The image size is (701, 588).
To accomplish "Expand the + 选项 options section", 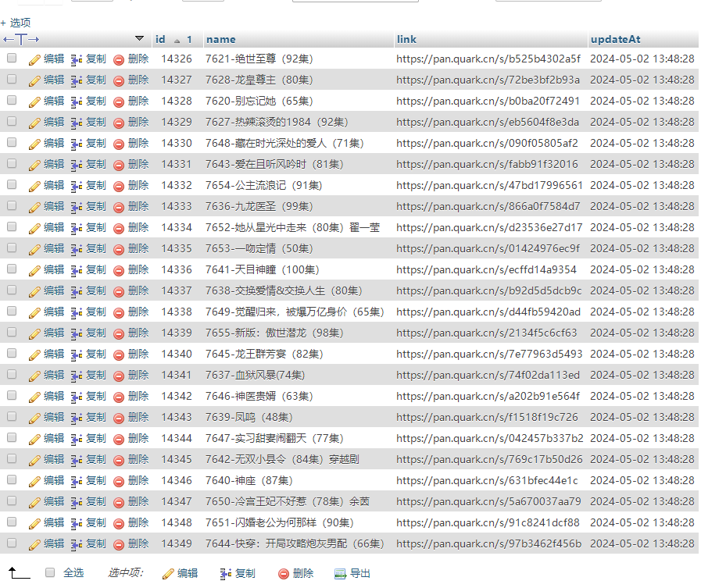I will pyautogui.click(x=16, y=23).
